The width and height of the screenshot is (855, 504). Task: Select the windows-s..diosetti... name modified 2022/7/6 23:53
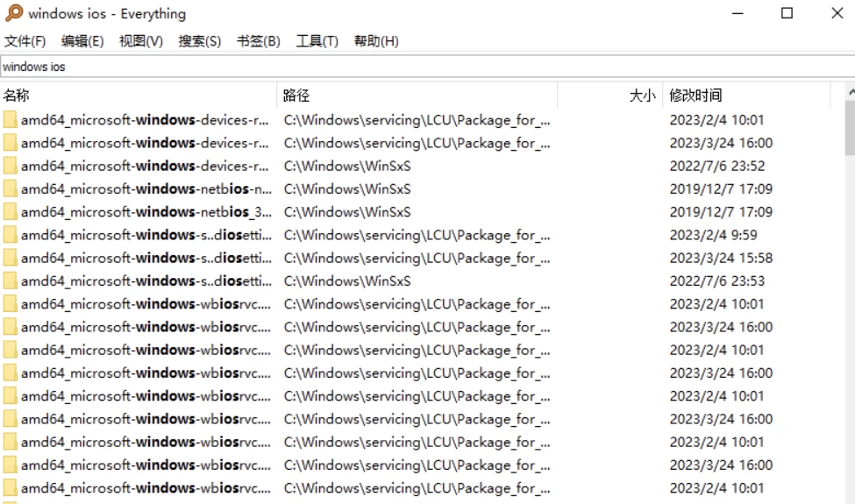(146, 281)
